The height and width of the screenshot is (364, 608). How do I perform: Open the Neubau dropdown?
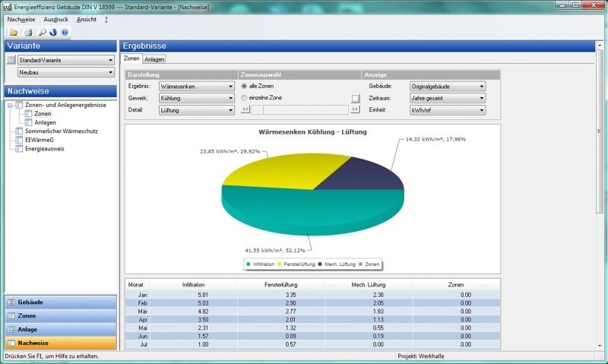point(66,72)
